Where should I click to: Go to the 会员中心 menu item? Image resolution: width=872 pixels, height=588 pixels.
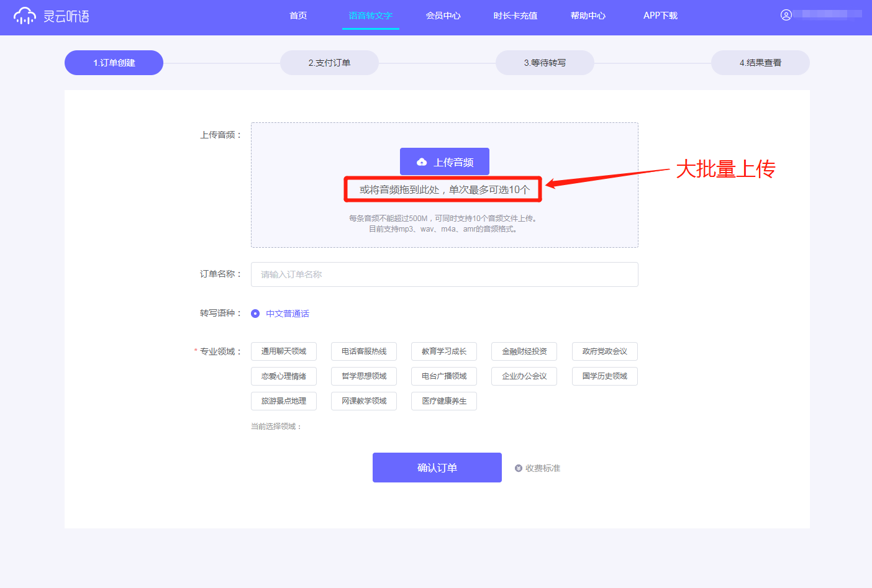click(x=443, y=16)
